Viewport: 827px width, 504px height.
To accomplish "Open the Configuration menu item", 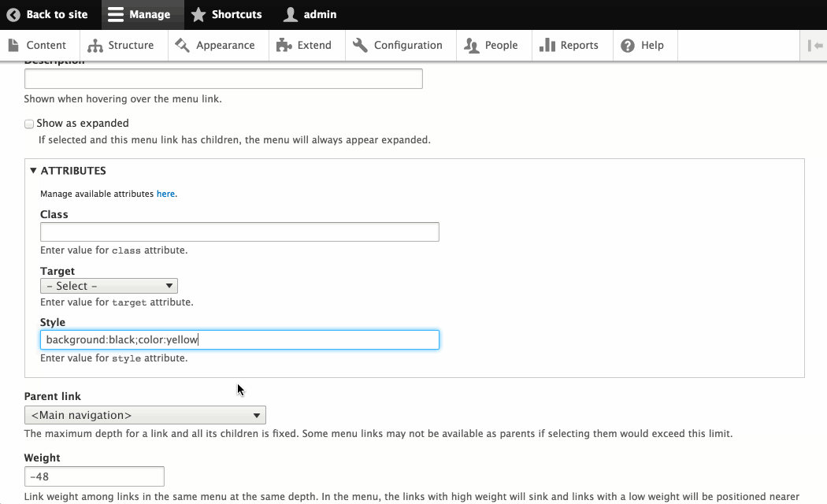I will (401, 46).
